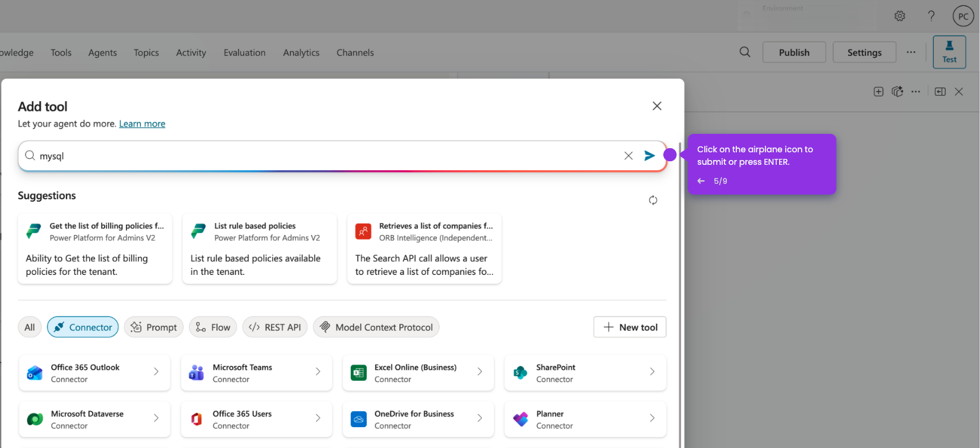This screenshot has width=980, height=448.
Task: Select 'Retrieves a list of companies' suggestion
Action: coord(424,249)
